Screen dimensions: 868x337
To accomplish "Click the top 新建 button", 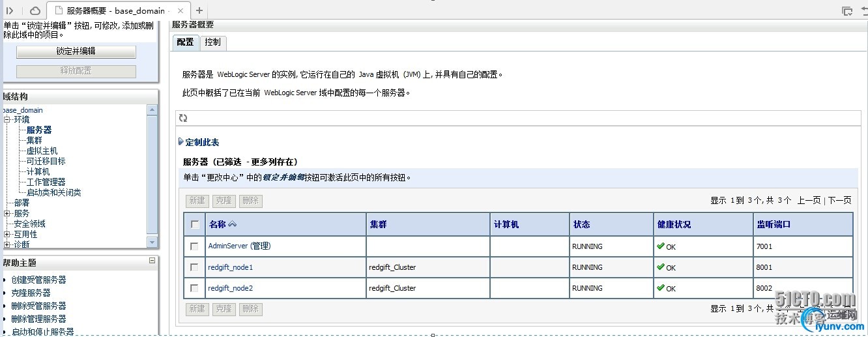I will pyautogui.click(x=197, y=201).
